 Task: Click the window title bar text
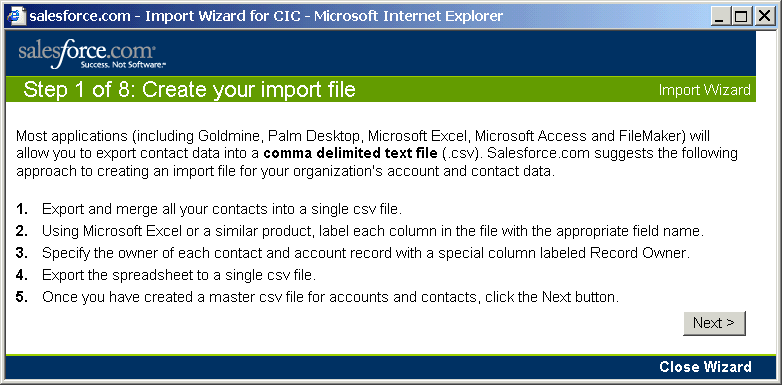(x=266, y=16)
